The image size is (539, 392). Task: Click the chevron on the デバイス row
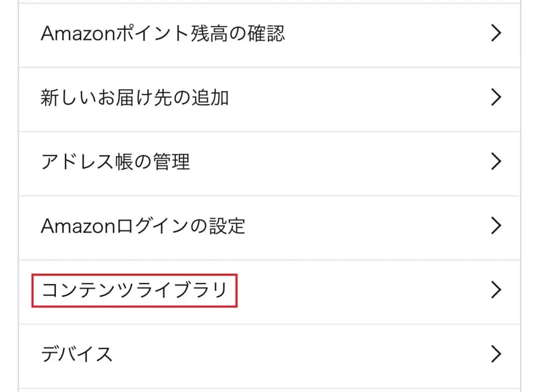pyautogui.click(x=495, y=354)
